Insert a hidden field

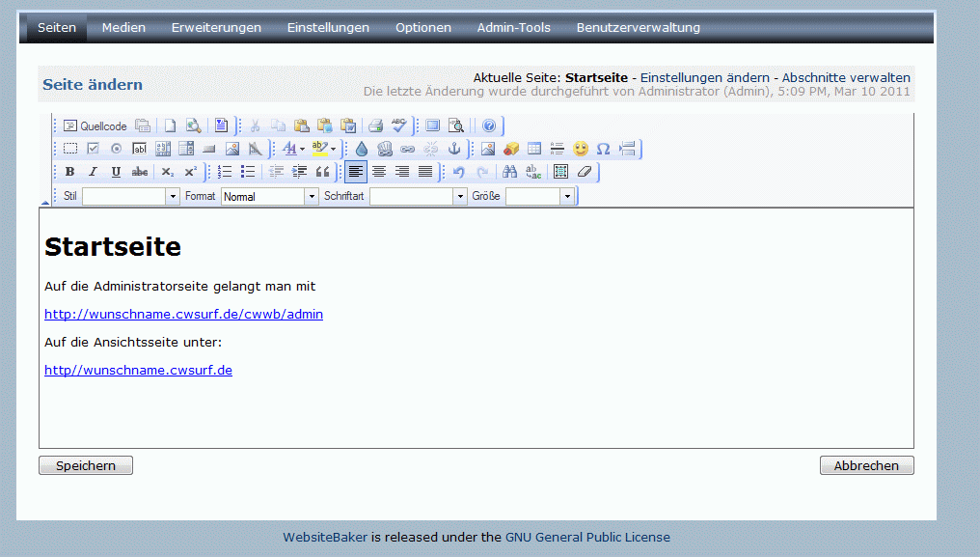pyautogui.click(x=255, y=149)
